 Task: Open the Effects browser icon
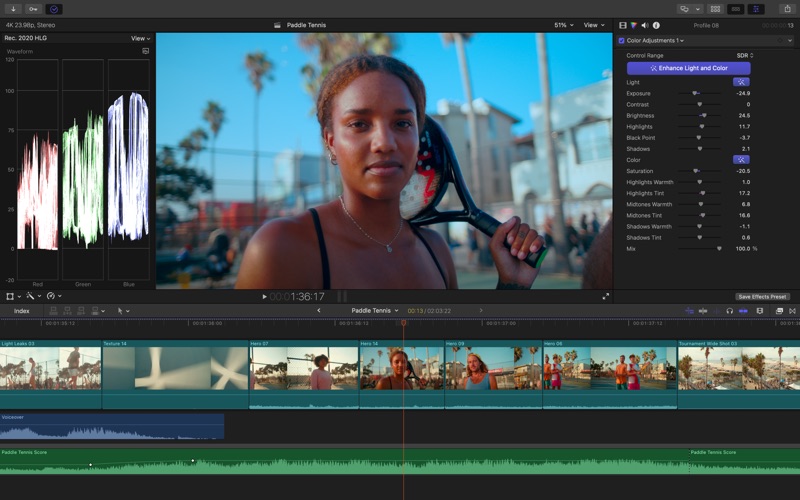pyautogui.click(x=779, y=311)
